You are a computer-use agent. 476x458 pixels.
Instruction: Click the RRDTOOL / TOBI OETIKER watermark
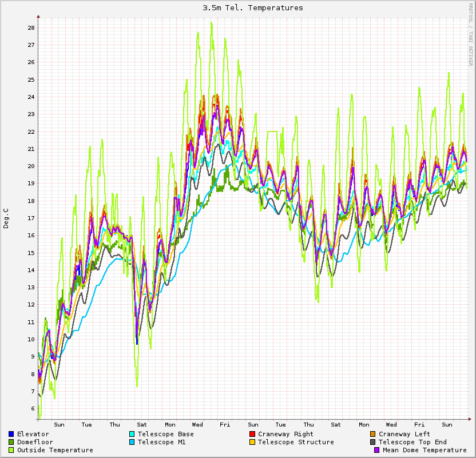470,34
